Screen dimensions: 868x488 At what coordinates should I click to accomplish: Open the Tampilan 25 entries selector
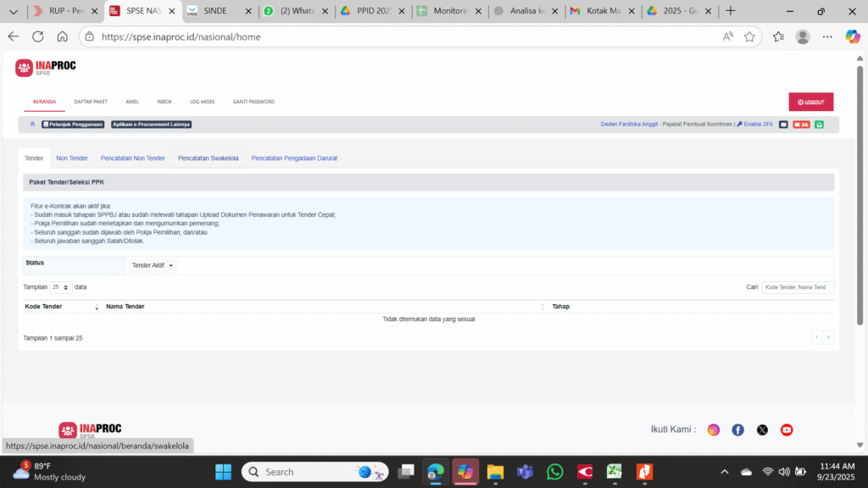[60, 287]
